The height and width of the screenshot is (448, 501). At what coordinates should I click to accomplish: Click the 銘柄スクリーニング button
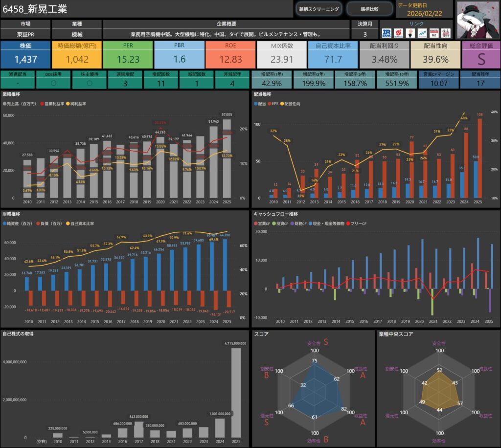pos(319,9)
